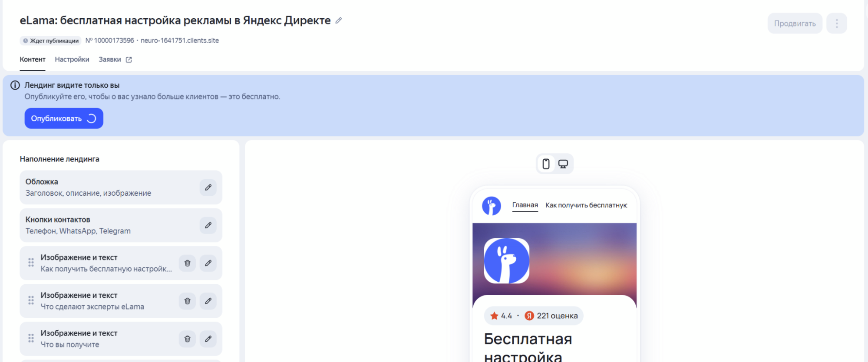Image resolution: width=868 pixels, height=362 pixels.
Task: Select 'Как получить бесплатную' in preview navigation
Action: point(586,205)
